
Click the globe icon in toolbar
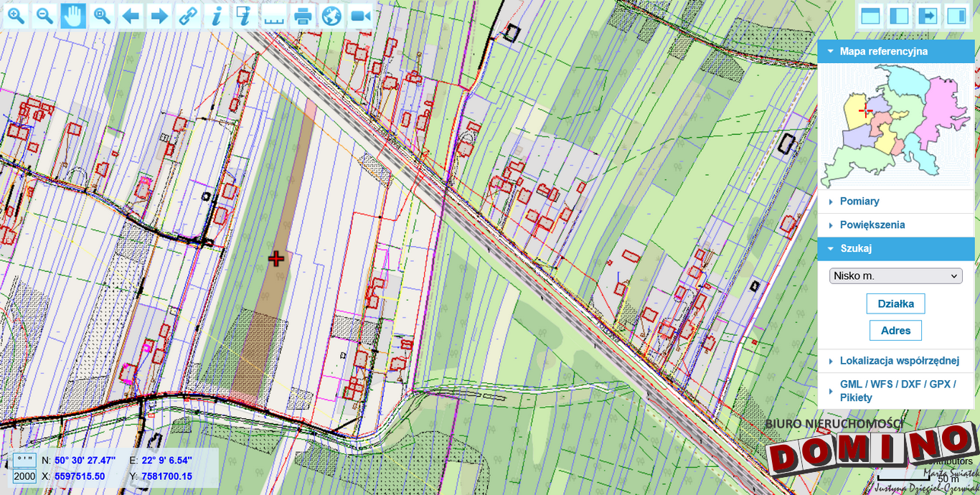331,16
